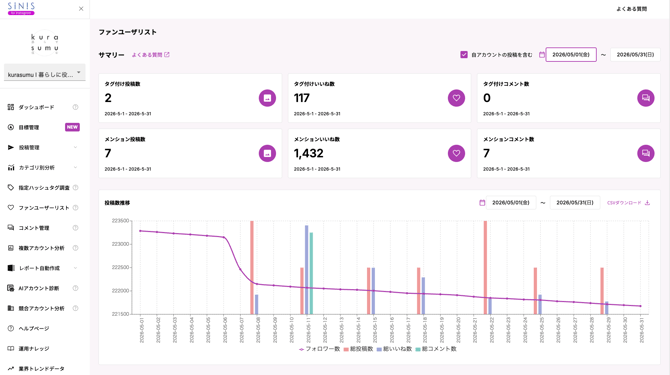Open ダッシュボード in the sidebar
670x375 pixels.
point(36,107)
